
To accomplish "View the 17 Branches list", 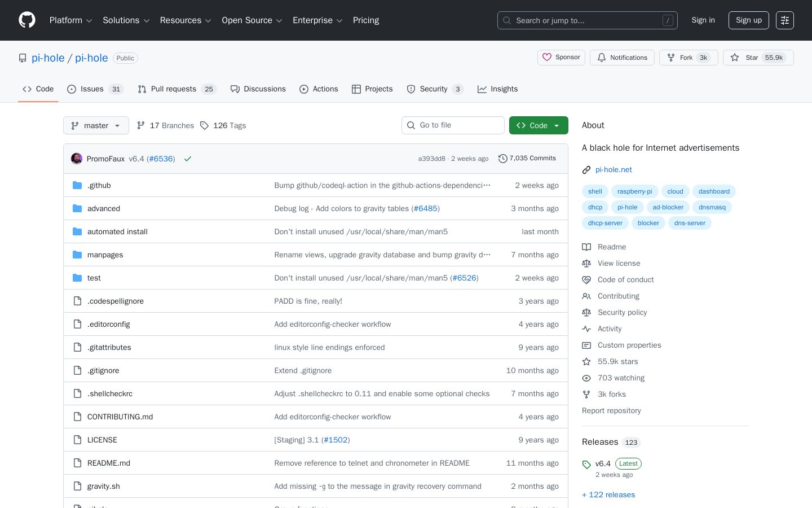I will coord(165,125).
